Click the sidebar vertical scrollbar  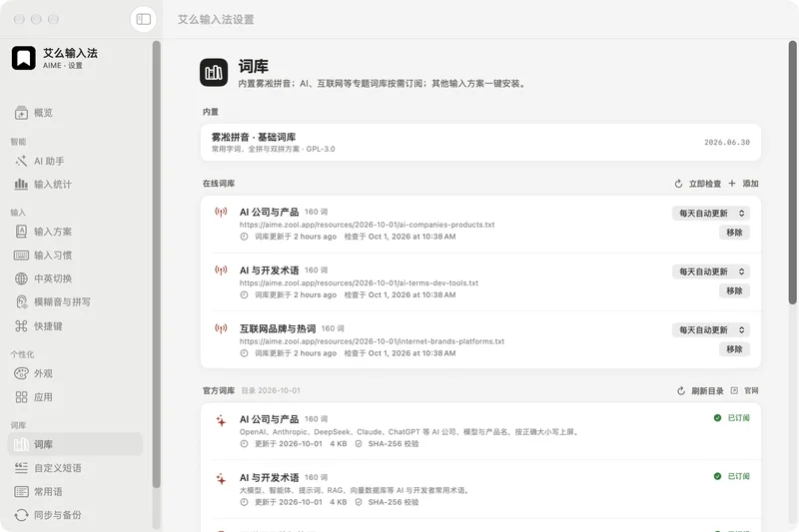tap(157, 265)
